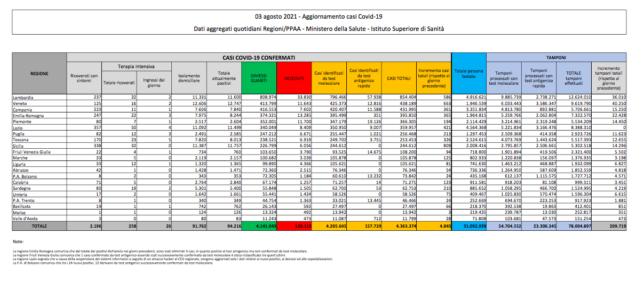Select the CASI COVID-19 CONFERMATI header

[x=258, y=57]
